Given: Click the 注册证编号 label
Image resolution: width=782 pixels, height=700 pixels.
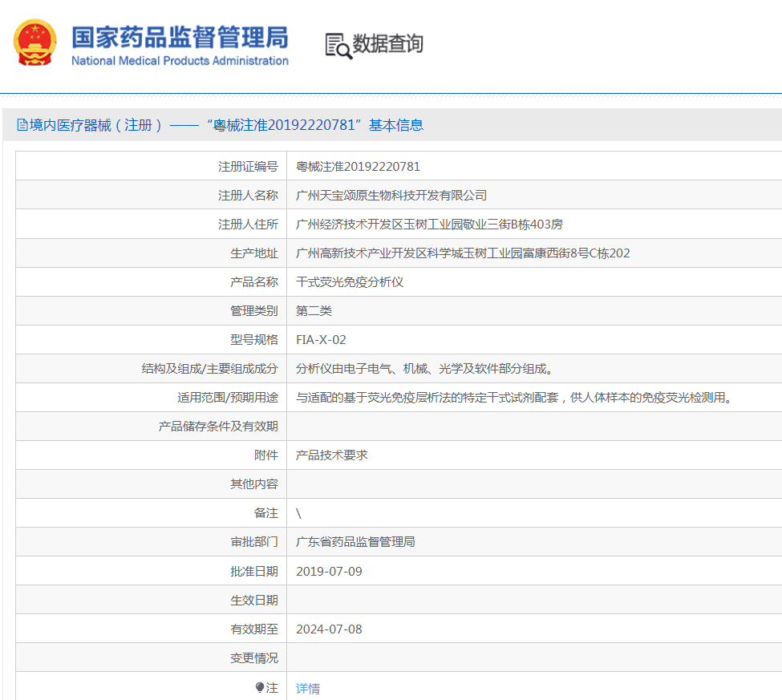Looking at the screenshot, I should tap(248, 167).
